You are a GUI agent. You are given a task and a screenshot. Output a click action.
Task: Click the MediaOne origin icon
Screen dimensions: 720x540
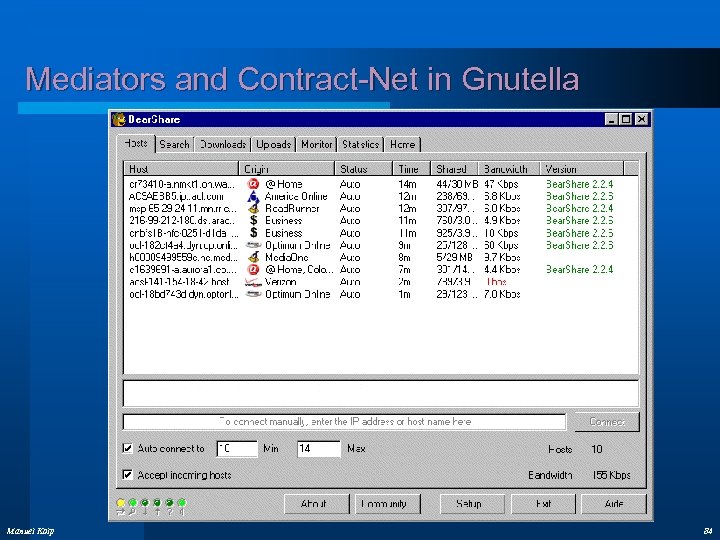click(253, 258)
